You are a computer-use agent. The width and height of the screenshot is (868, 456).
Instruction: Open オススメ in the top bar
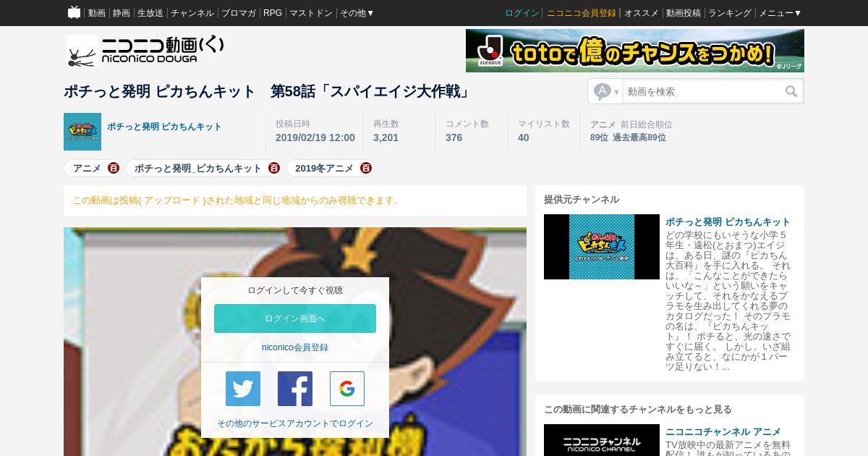pos(642,13)
